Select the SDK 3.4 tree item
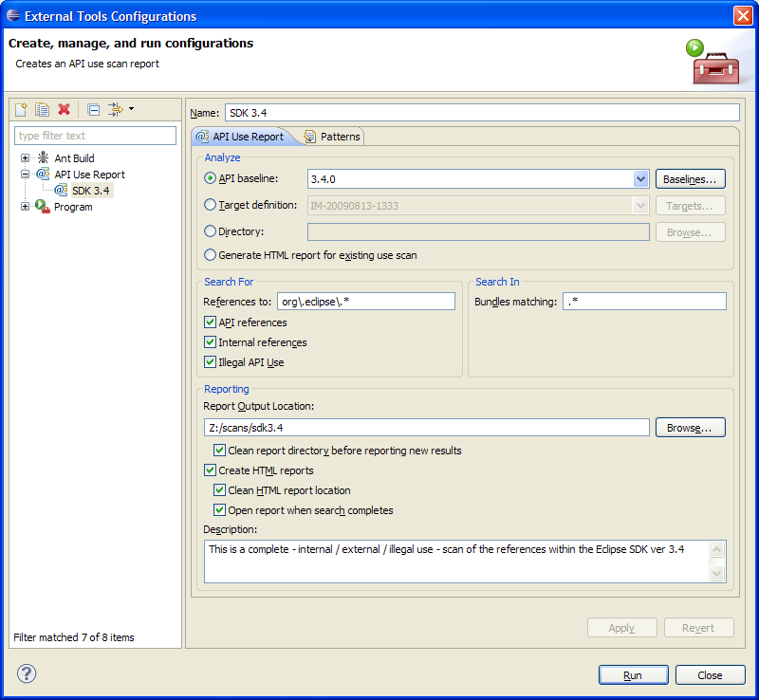Screen dimensions: 759x700 click(x=91, y=191)
